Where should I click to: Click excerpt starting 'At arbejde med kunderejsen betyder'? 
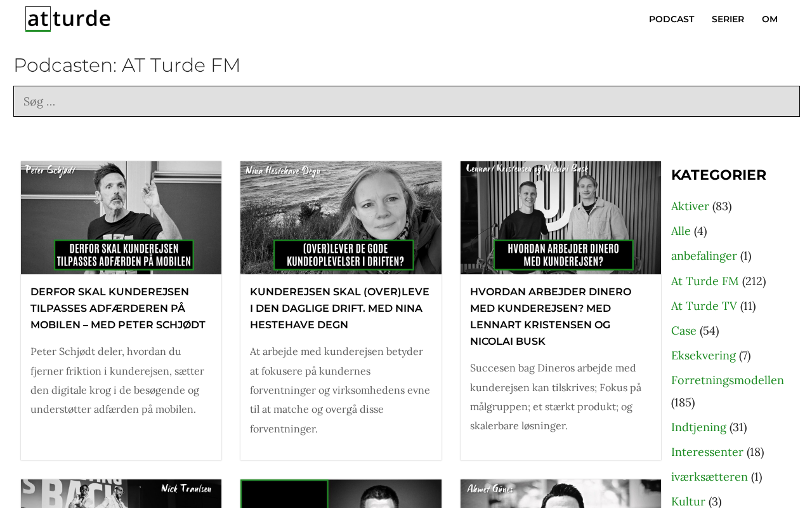(340, 391)
